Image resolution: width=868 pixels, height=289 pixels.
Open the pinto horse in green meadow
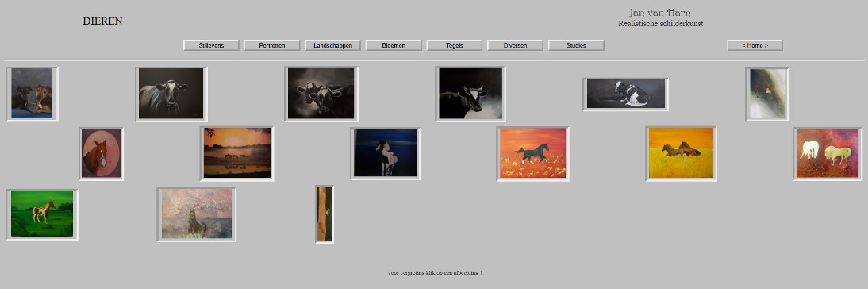click(x=42, y=214)
